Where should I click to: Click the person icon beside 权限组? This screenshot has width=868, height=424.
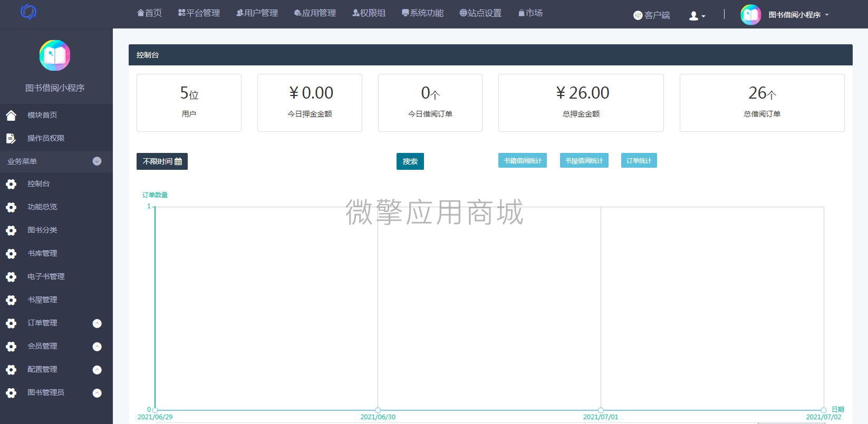point(356,13)
